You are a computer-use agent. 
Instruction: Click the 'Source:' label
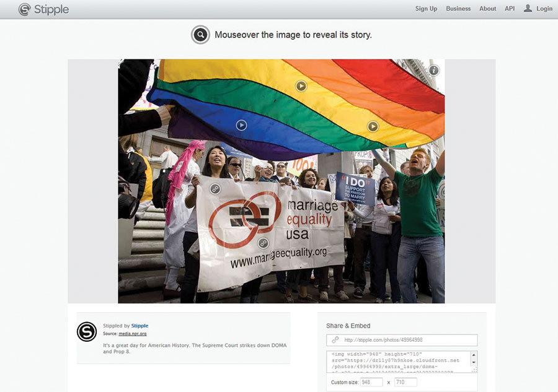110,334
